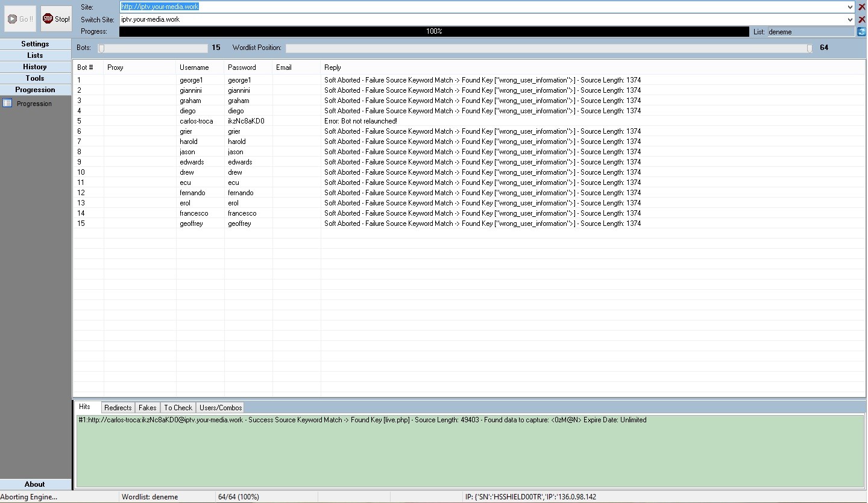Click the blue refresh icon next to List
Screen dimensions: 868x503
pos(861,32)
